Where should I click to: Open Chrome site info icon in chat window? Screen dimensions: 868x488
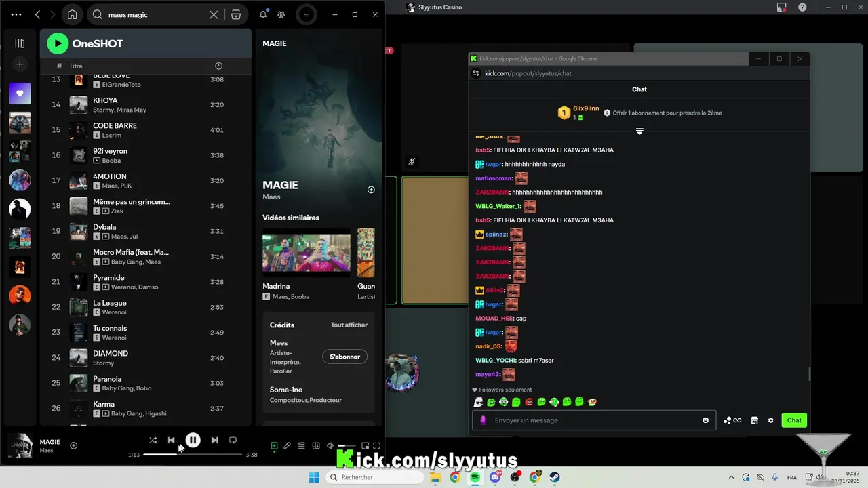tap(476, 73)
